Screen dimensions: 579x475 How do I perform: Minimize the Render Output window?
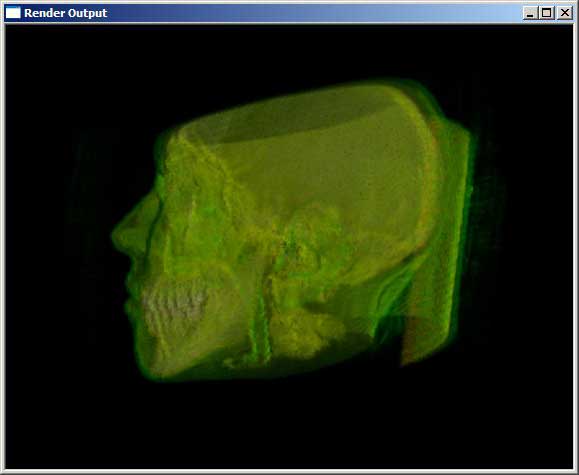click(x=530, y=13)
